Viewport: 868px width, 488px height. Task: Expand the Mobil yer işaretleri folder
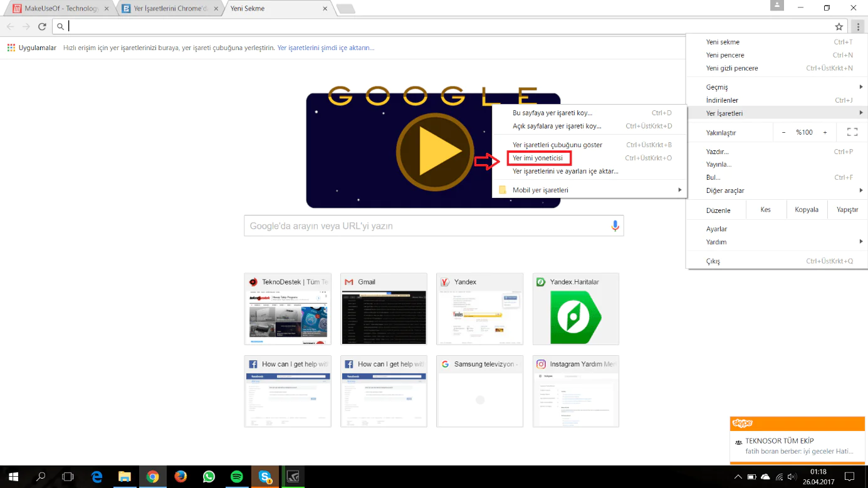(540, 190)
